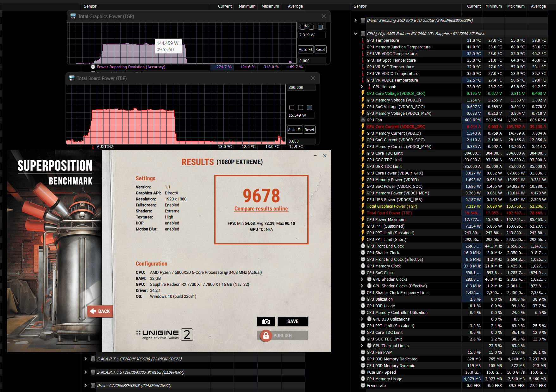Click Average column header in right sensor panel
The height and width of the screenshot is (392, 556).
click(x=538, y=6)
